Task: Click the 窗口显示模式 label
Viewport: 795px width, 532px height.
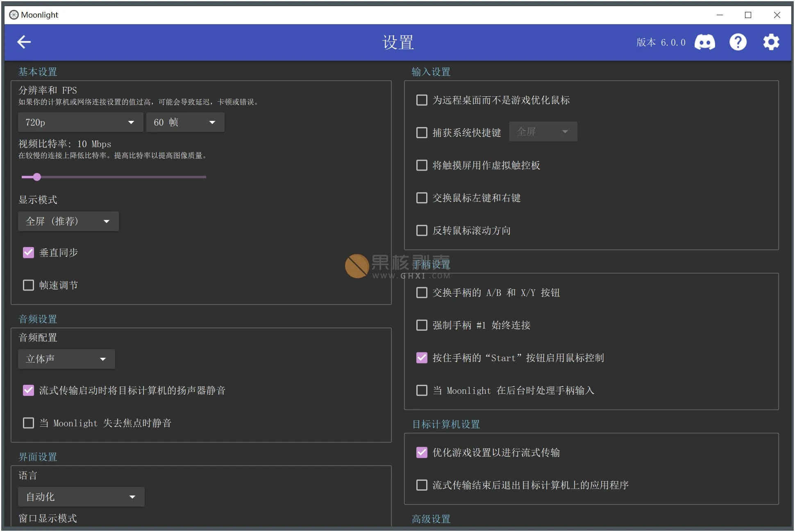Action: point(48,518)
